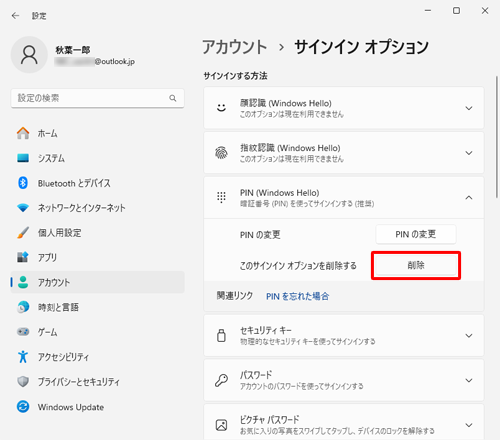
Task: Click the @outlook.jp email text
Action: coord(115,61)
